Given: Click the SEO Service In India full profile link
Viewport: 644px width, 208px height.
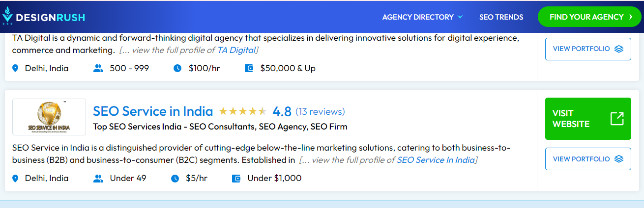Looking at the screenshot, I should (x=436, y=160).
